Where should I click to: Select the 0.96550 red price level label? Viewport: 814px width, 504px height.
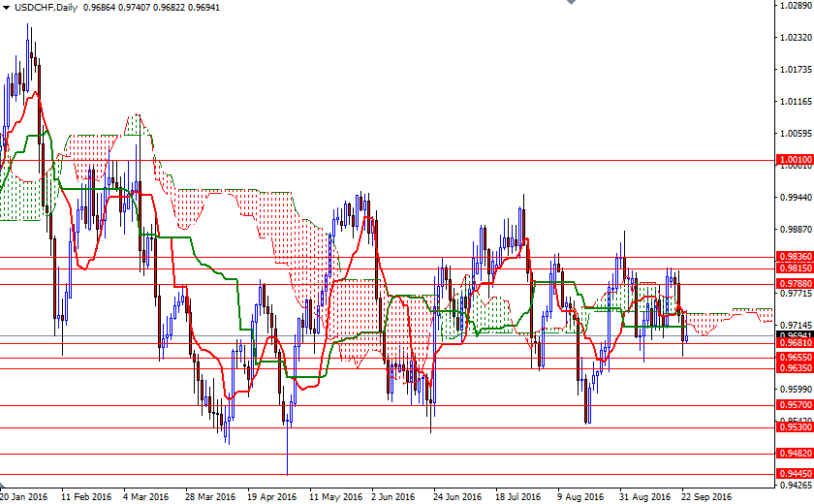[x=795, y=358]
